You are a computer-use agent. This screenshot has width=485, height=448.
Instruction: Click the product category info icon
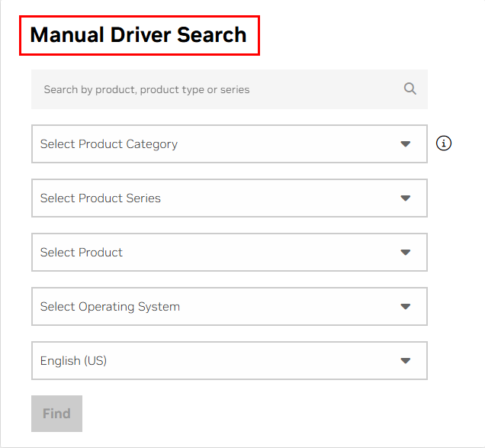point(444,143)
